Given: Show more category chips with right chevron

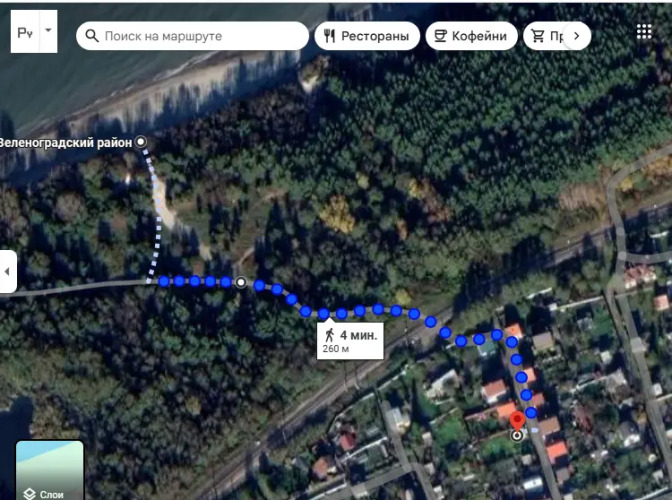Looking at the screenshot, I should [576, 36].
